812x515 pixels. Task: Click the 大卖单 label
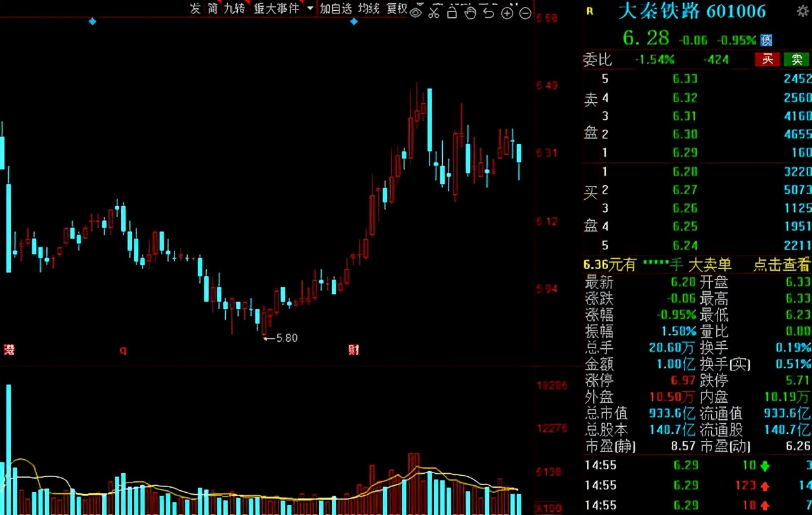pyautogui.click(x=710, y=265)
